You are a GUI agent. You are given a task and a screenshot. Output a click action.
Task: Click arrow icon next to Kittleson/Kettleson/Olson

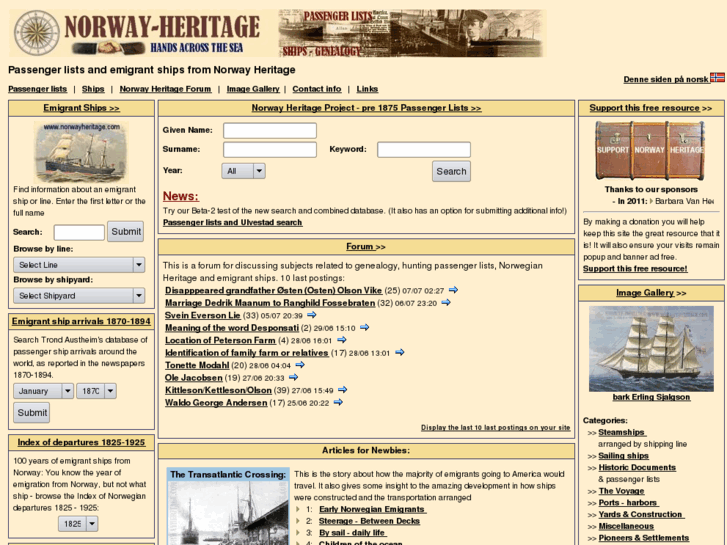343,390
